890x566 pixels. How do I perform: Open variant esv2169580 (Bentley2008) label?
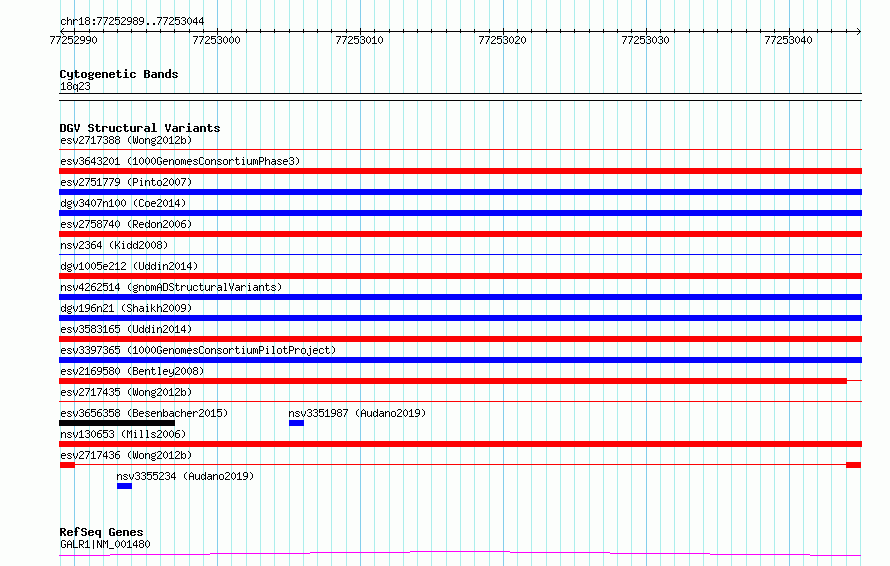132,371
